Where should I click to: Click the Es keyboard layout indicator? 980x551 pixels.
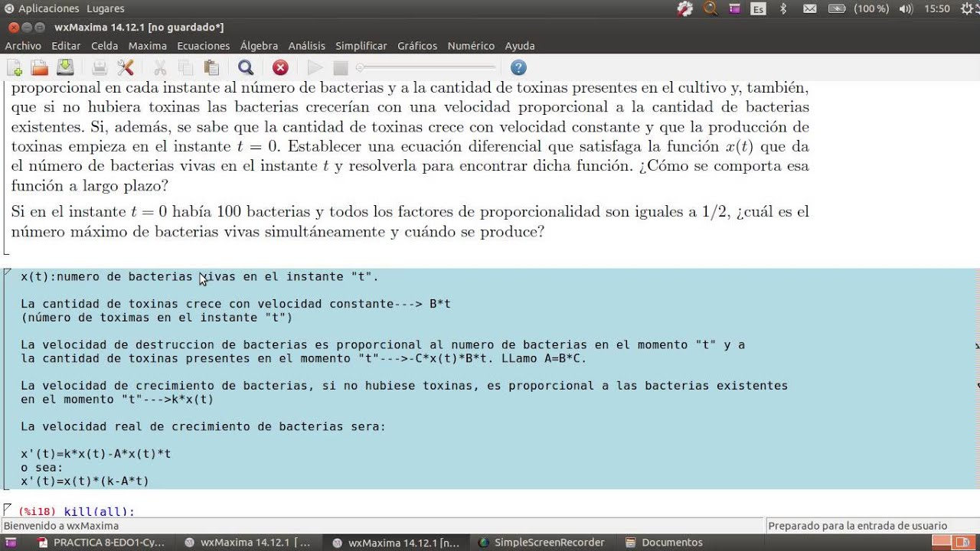coord(758,9)
